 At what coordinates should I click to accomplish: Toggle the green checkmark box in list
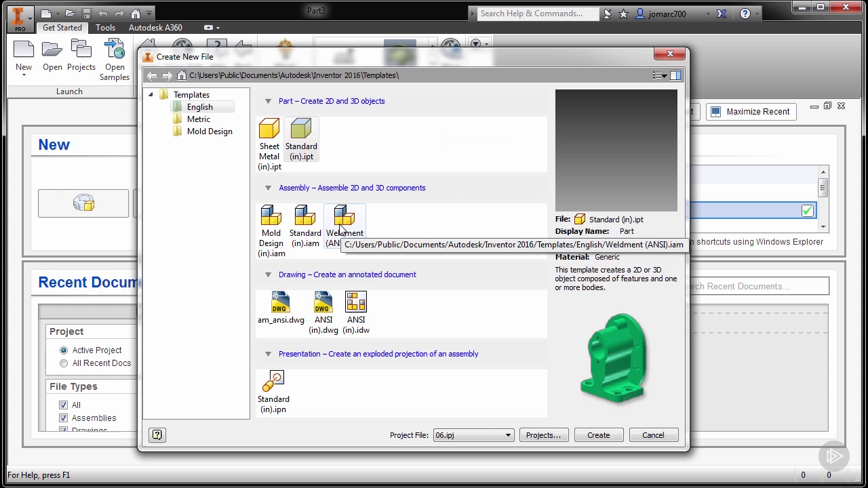pyautogui.click(x=807, y=211)
